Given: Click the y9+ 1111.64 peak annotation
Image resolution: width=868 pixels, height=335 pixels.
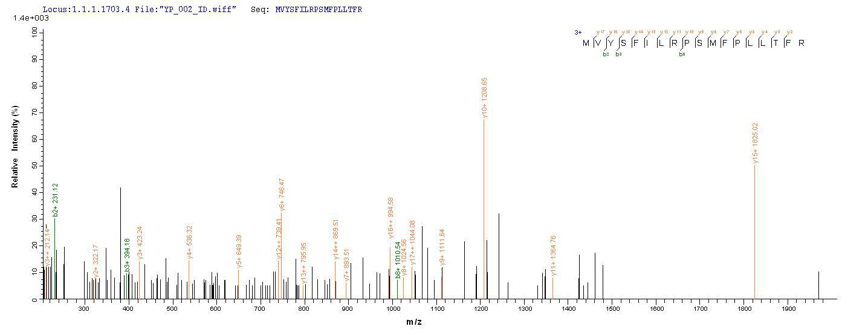Looking at the screenshot, I should pyautogui.click(x=442, y=247).
